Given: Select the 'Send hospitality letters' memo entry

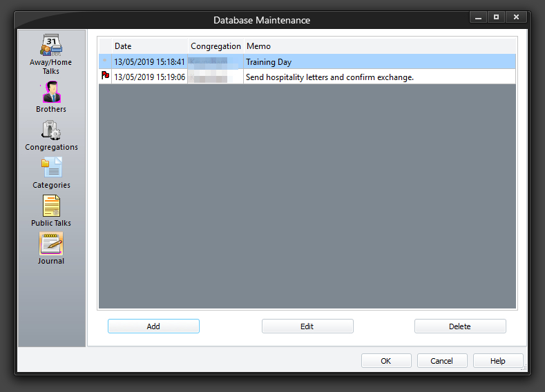Looking at the screenshot, I should [x=379, y=77].
